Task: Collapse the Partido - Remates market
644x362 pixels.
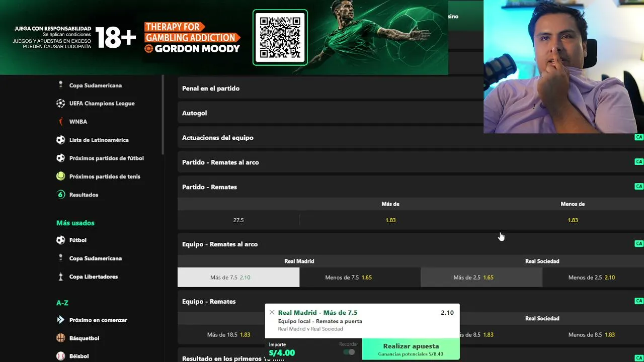Action: pyautogui.click(x=411, y=187)
